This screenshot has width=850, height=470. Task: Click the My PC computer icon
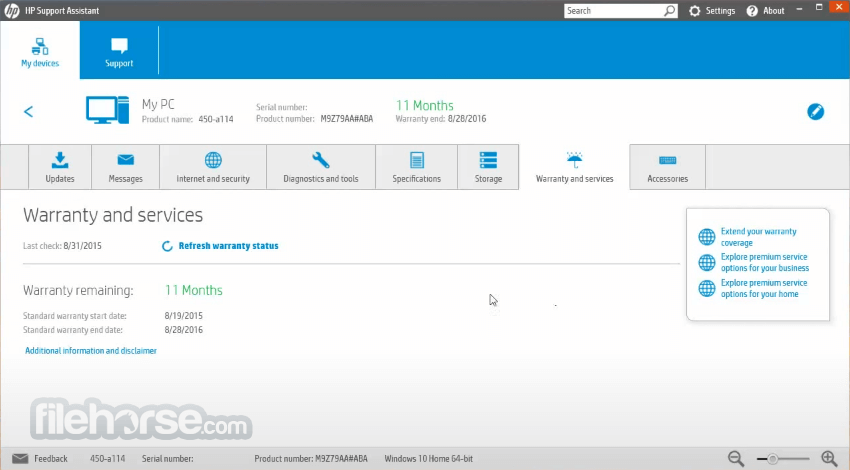click(x=107, y=110)
